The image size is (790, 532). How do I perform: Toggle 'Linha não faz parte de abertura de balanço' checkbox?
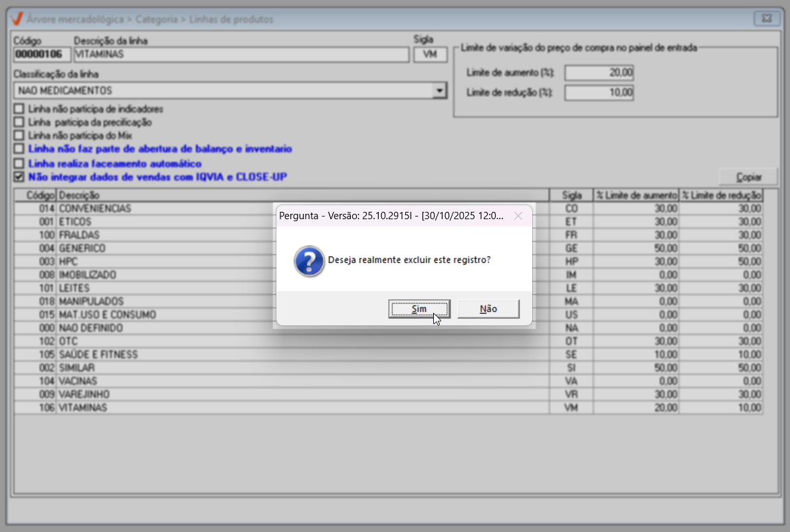coord(19,149)
